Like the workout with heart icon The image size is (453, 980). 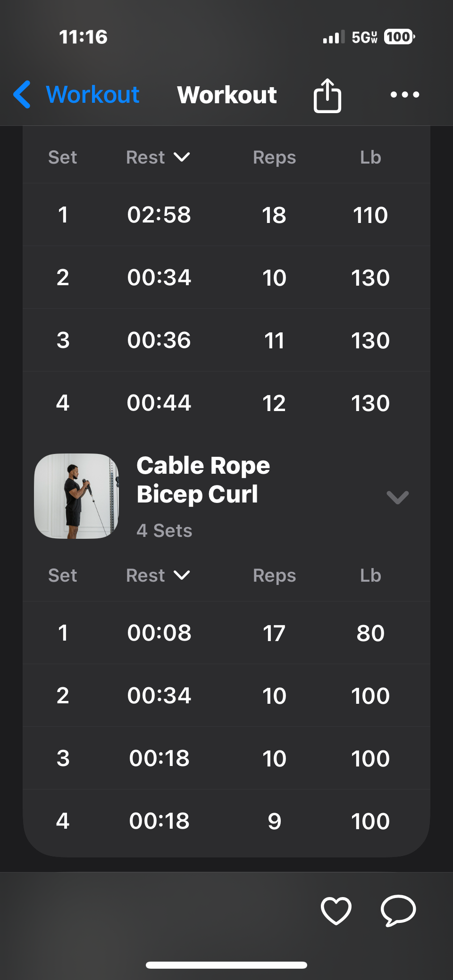coord(336,910)
